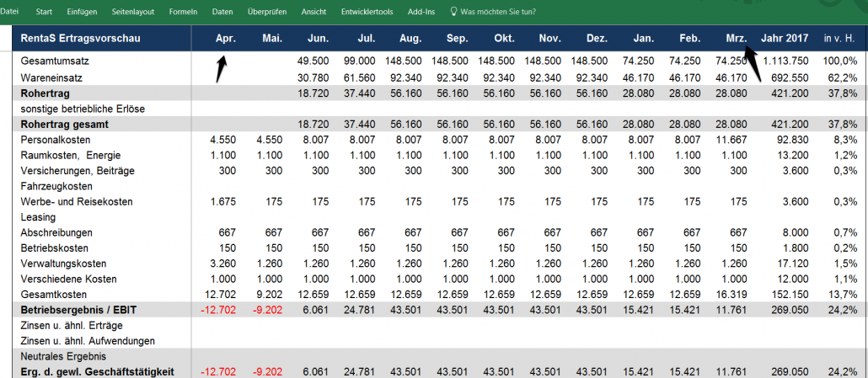Click the 'Abschreibungen' row label
This screenshot has height=378, width=868.
(x=56, y=232)
